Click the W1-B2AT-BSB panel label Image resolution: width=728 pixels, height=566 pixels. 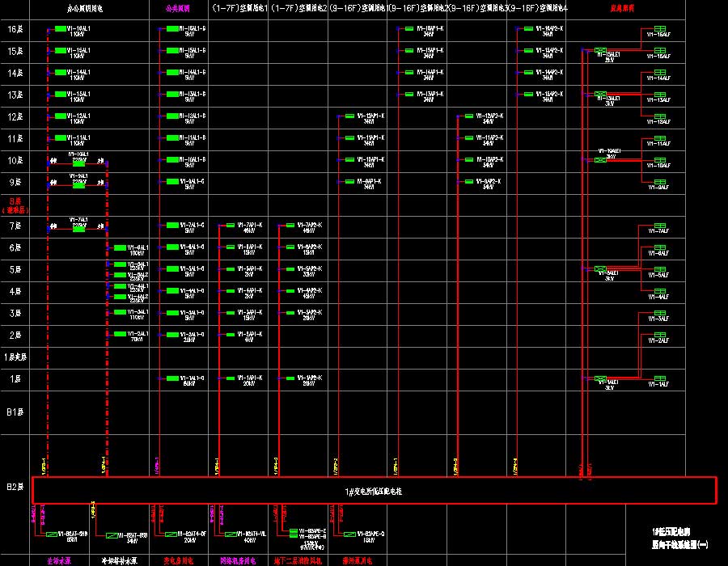pos(133,538)
